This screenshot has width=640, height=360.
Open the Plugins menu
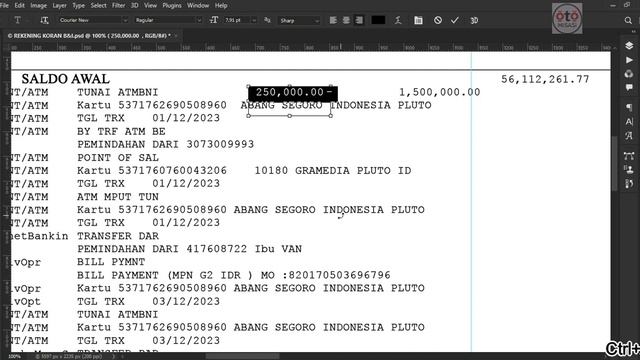point(172,5)
